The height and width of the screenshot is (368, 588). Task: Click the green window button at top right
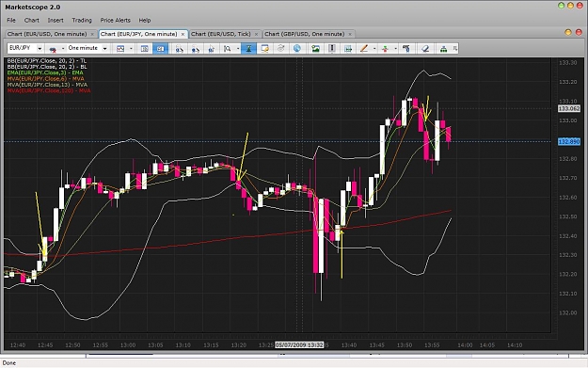[x=561, y=6]
